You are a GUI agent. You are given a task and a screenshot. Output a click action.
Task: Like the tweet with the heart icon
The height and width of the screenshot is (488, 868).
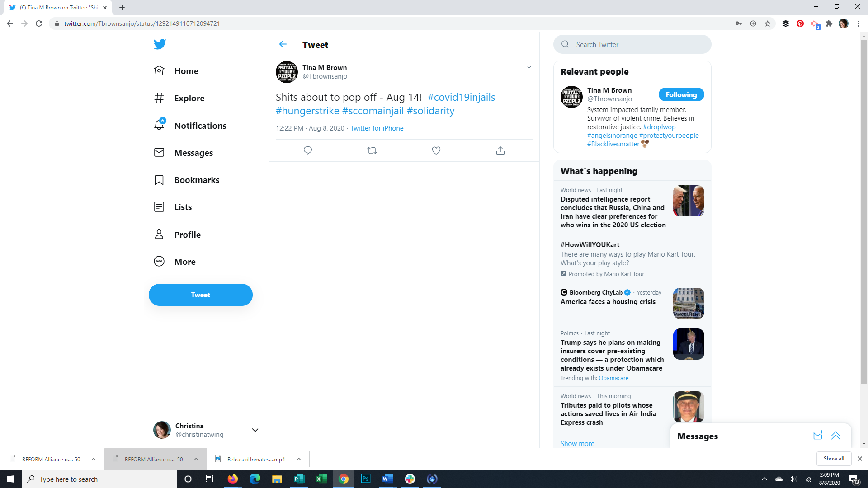click(436, 150)
